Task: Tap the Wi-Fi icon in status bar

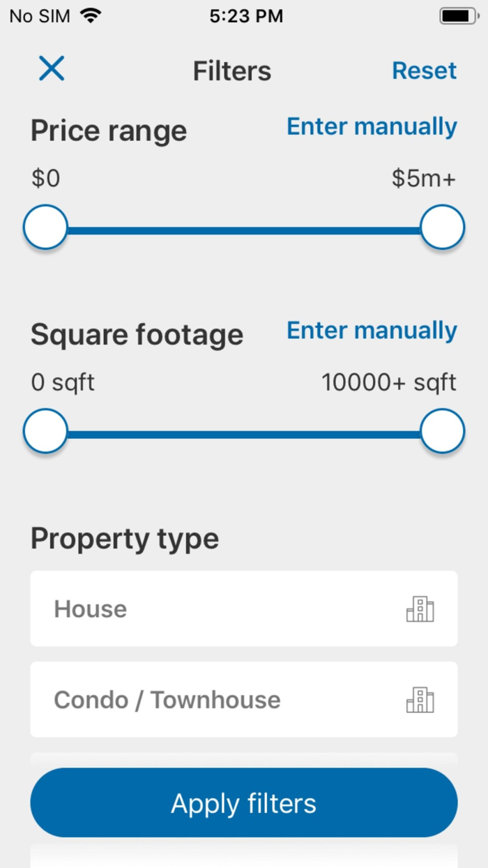Action: click(x=91, y=16)
